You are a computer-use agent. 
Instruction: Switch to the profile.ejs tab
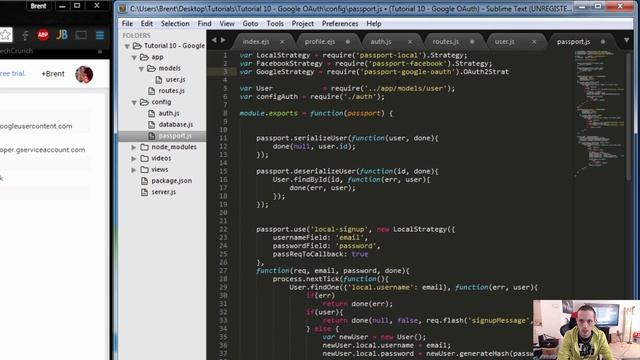[320, 42]
